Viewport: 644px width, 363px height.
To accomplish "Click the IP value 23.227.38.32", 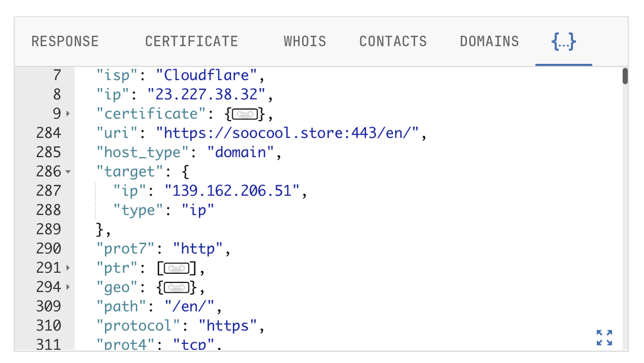I will tap(206, 95).
